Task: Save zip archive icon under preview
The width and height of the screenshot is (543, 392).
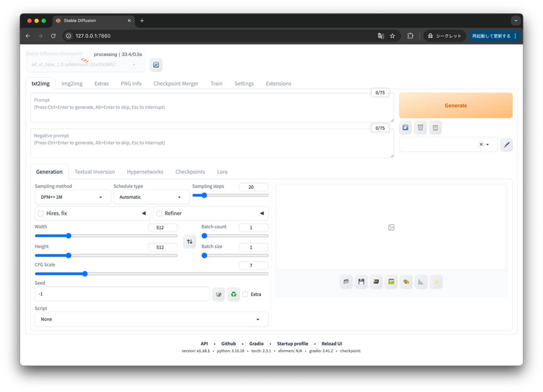Action: tap(376, 282)
